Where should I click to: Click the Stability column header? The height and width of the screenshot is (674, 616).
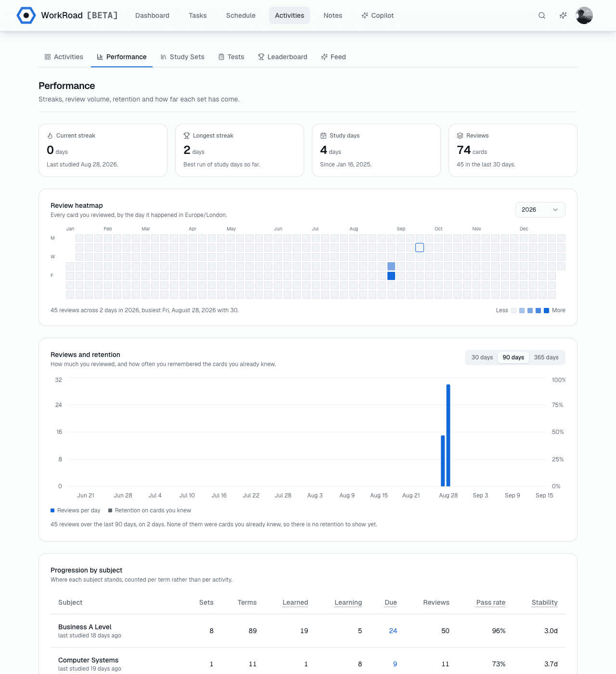[544, 602]
